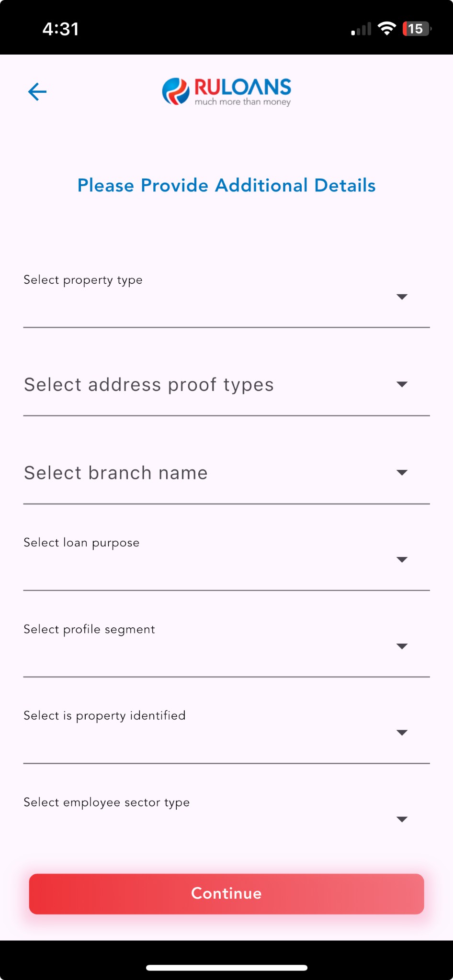The image size is (453, 980).
Task: Tap the arrow icon for address proof types
Action: tap(402, 385)
